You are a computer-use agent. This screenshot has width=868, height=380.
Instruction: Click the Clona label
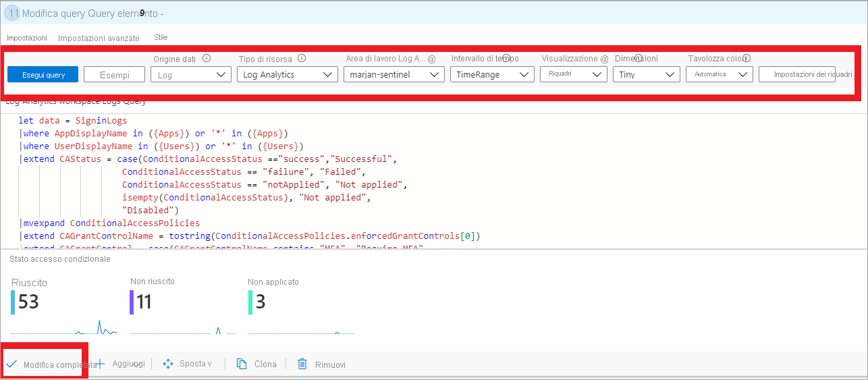coord(265,364)
